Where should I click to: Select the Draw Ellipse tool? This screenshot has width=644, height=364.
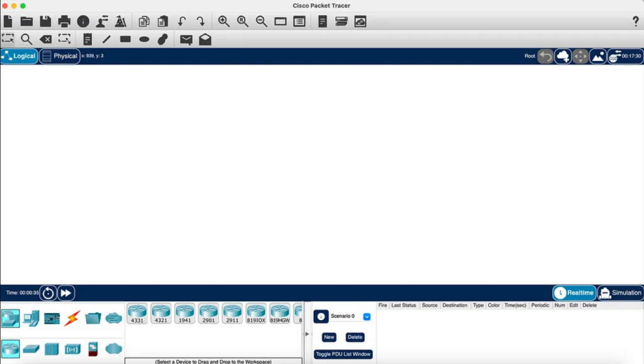click(x=144, y=40)
